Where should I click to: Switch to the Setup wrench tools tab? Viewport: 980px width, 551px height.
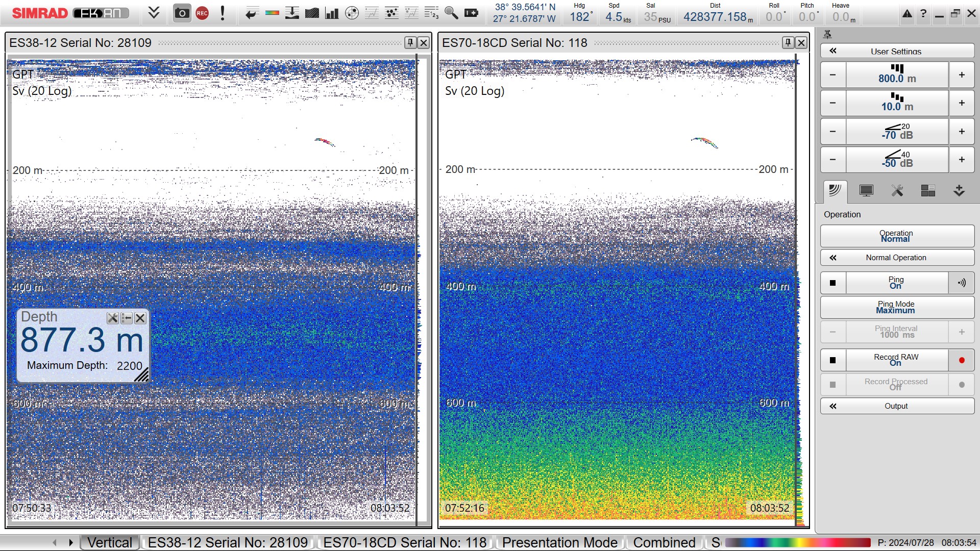pyautogui.click(x=897, y=191)
